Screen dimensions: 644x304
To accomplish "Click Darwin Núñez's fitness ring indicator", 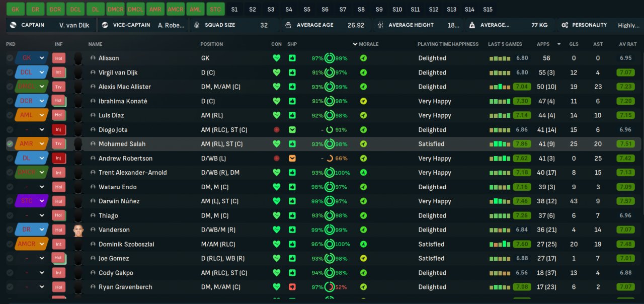I will tap(330, 201).
